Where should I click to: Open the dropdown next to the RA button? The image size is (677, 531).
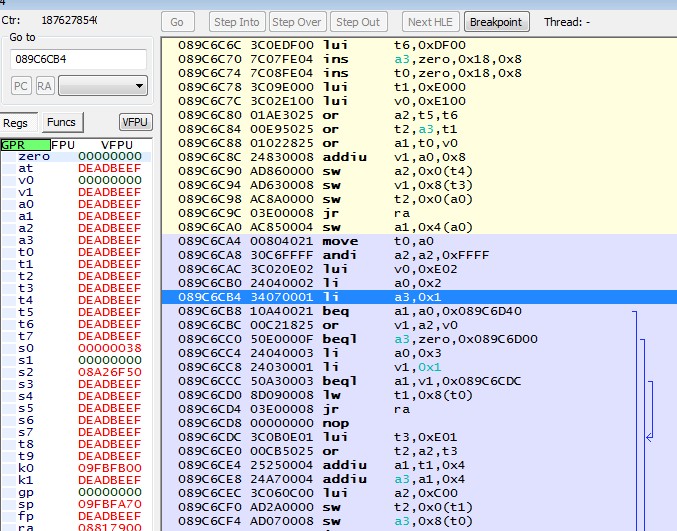103,86
